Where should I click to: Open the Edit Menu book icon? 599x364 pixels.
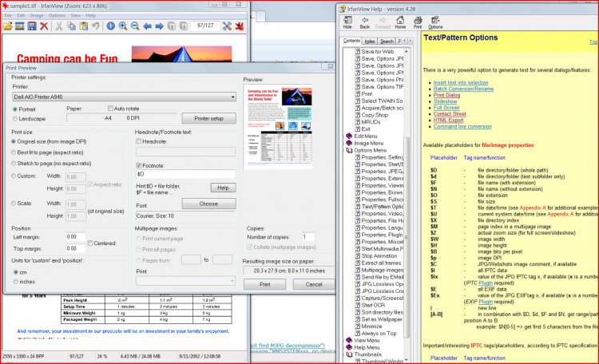click(349, 136)
